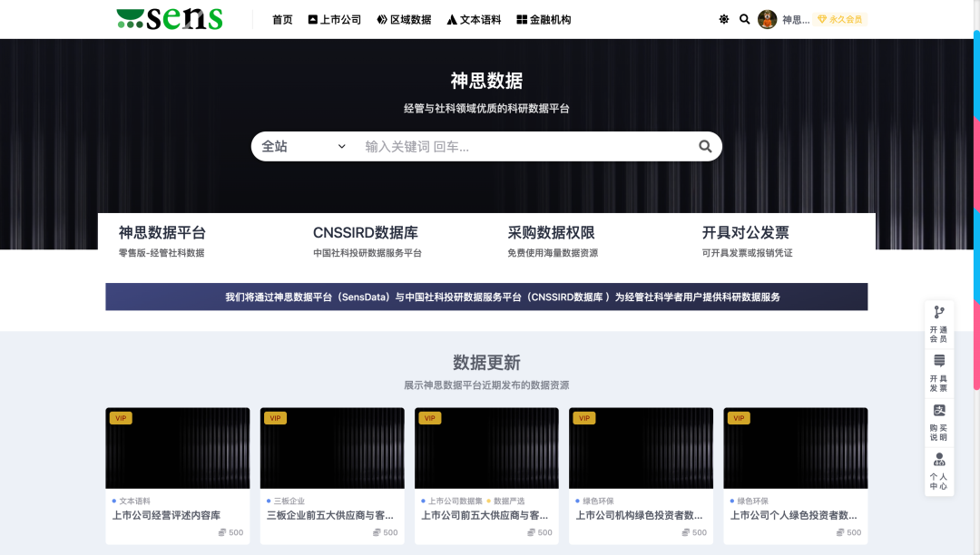Click the 500 coin price on 经营评述内容库 card

230,532
